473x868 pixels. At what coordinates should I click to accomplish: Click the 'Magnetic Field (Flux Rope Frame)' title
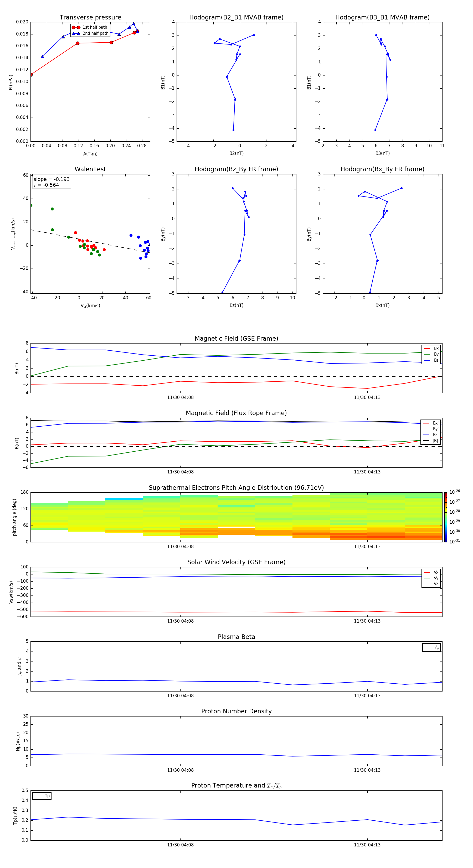236,413
